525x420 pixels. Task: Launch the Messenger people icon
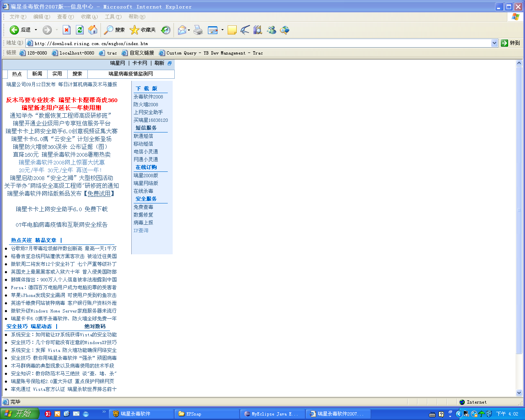click(x=271, y=30)
